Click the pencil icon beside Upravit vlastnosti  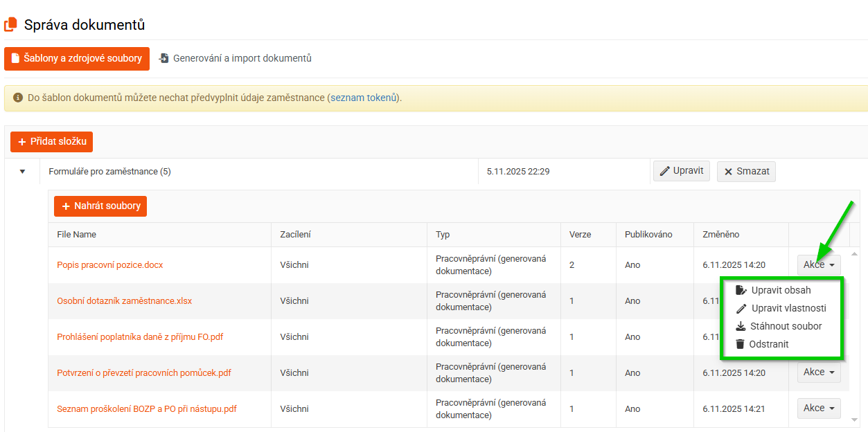tap(741, 308)
